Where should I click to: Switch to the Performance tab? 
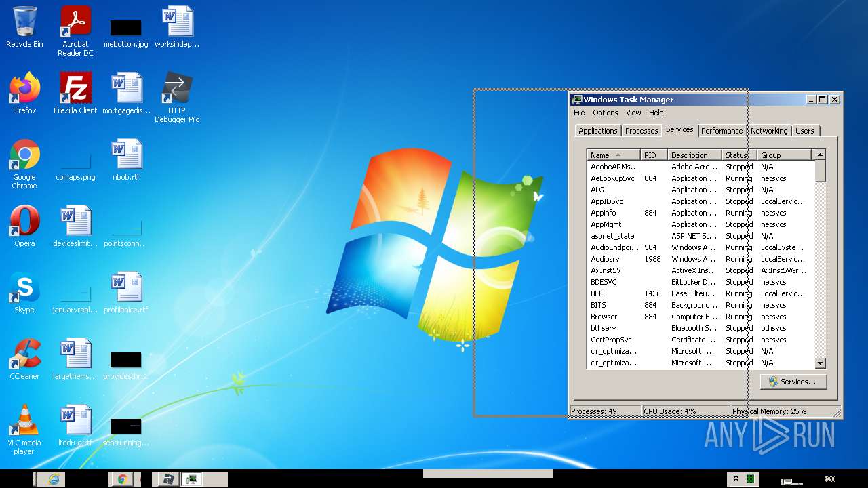[x=722, y=131]
